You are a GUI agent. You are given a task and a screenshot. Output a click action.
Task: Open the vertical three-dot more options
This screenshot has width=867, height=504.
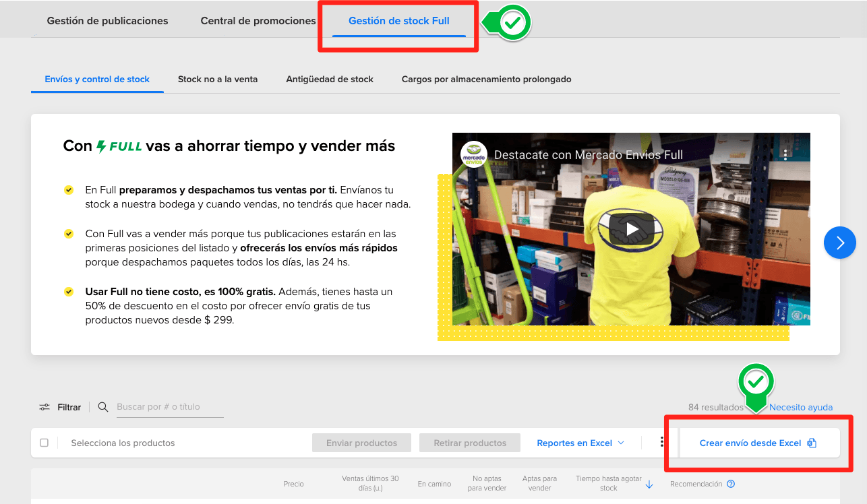pos(663,443)
